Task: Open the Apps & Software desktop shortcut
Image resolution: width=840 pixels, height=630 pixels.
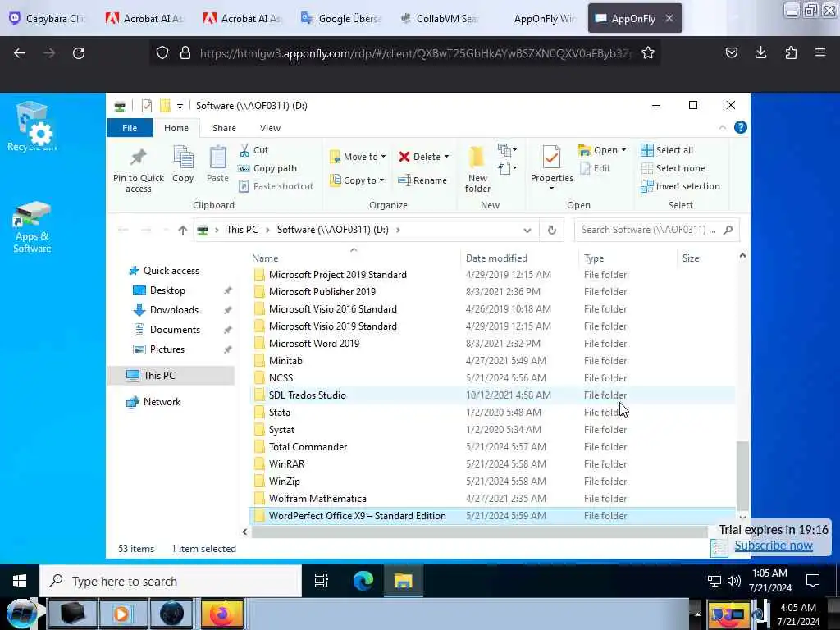Action: pyautogui.click(x=32, y=228)
